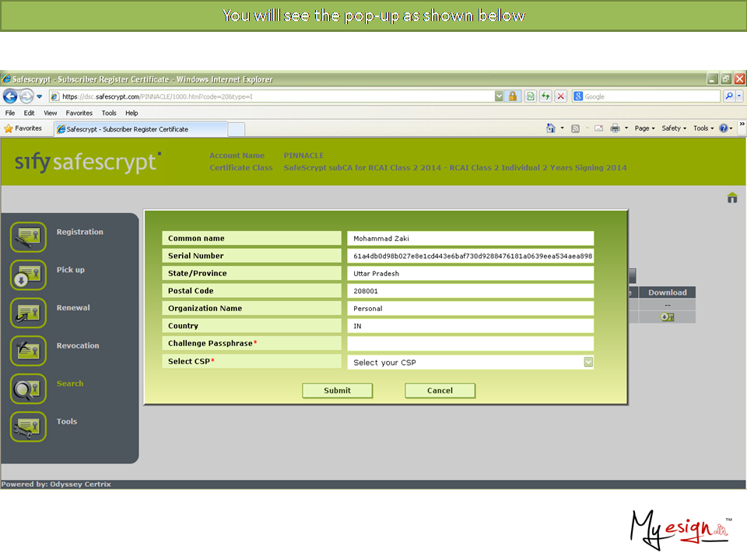Open the Tools wrench icon
747x560 pixels.
(x=28, y=426)
